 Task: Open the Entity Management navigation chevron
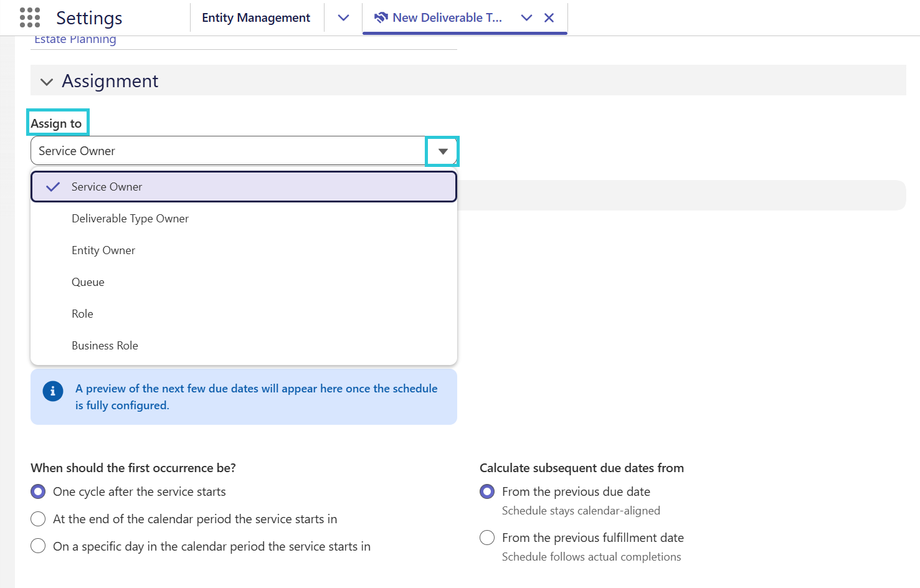click(343, 17)
